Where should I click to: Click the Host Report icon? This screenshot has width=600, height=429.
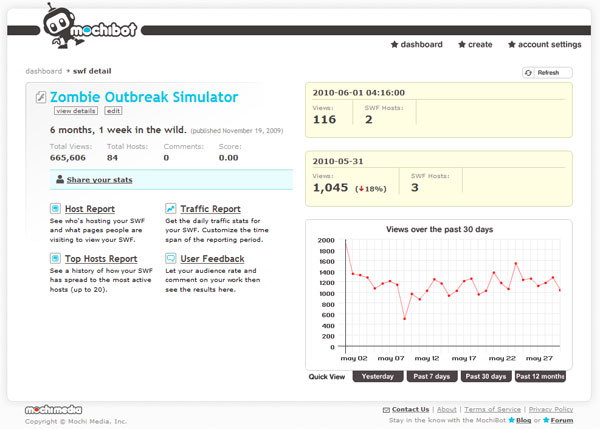tap(55, 208)
